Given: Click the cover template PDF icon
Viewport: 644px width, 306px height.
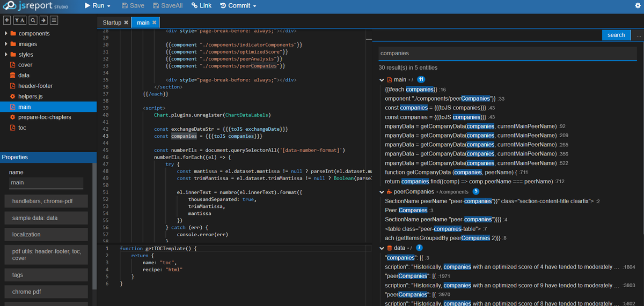Looking at the screenshot, I should pyautogui.click(x=13, y=65).
